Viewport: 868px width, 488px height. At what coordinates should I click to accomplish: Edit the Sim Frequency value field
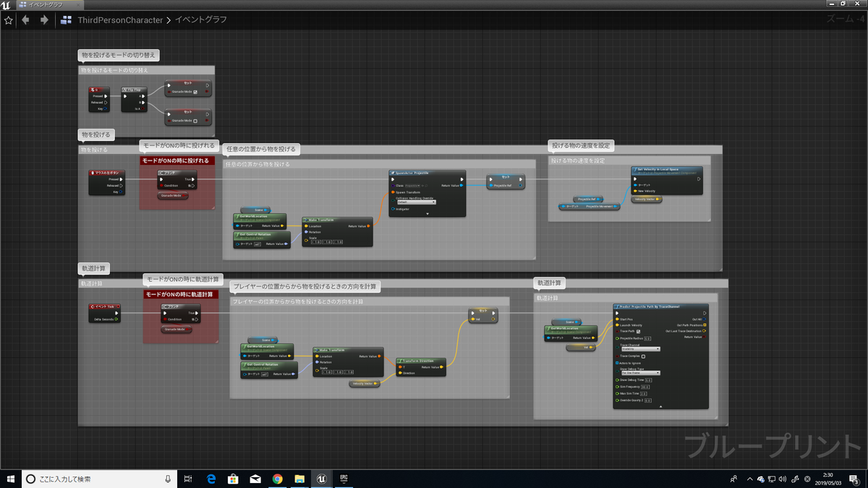tap(644, 386)
